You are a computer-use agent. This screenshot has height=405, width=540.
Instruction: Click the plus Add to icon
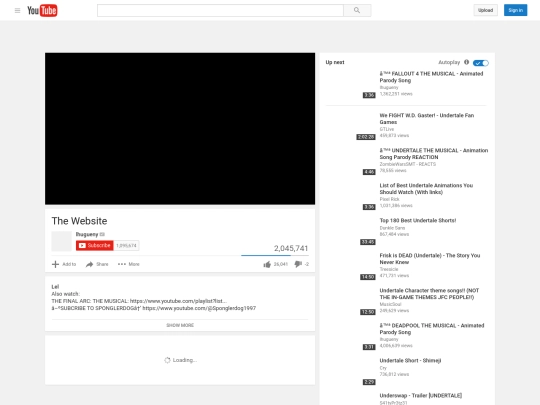tap(55, 264)
